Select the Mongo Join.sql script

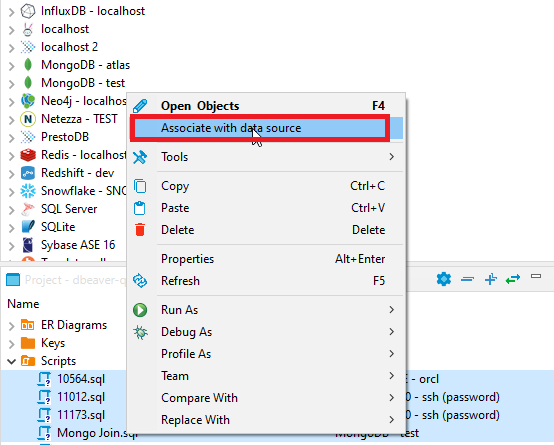(x=97, y=433)
